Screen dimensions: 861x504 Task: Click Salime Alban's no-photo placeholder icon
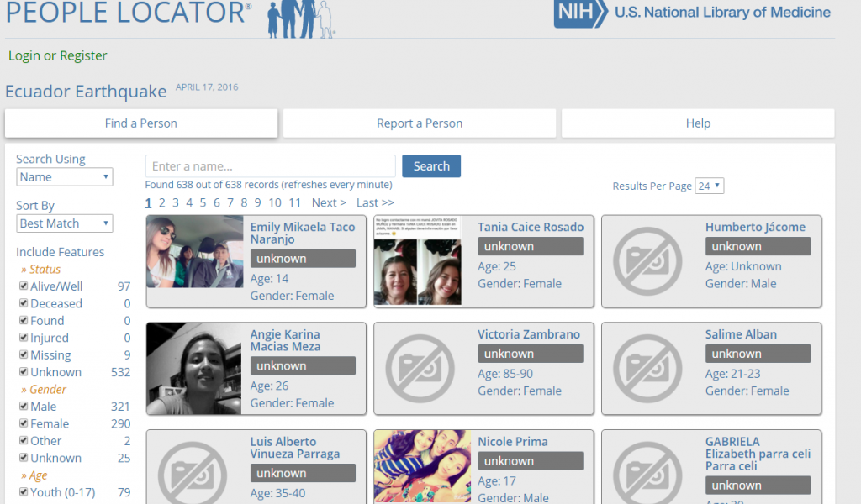(x=647, y=368)
